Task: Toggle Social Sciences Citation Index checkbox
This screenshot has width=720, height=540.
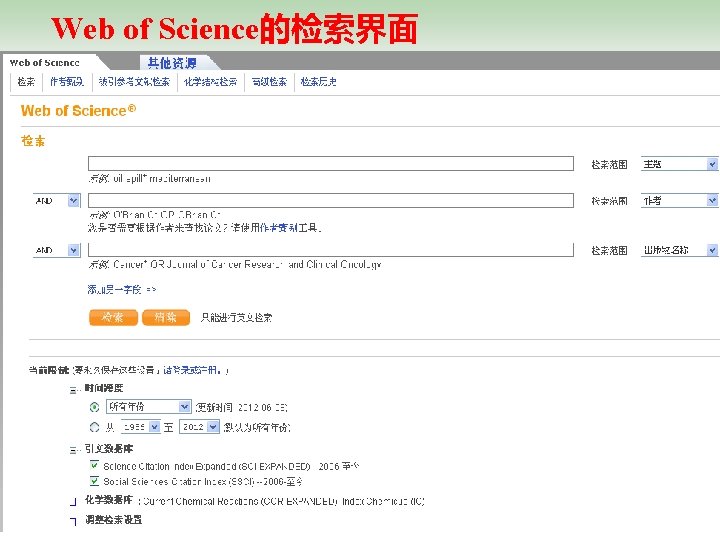Action: coord(94,481)
